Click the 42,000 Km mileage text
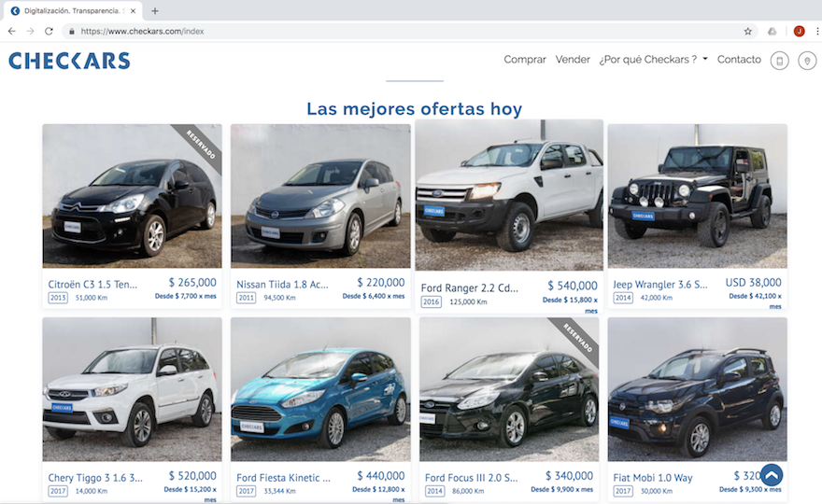The height and width of the screenshot is (504, 822). tap(657, 298)
